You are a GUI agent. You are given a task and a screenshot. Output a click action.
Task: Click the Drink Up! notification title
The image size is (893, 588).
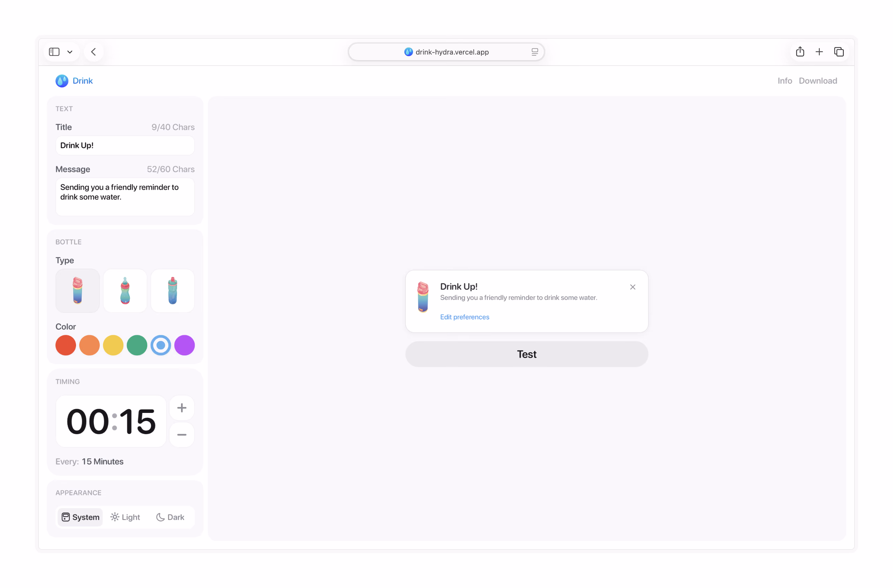point(458,286)
